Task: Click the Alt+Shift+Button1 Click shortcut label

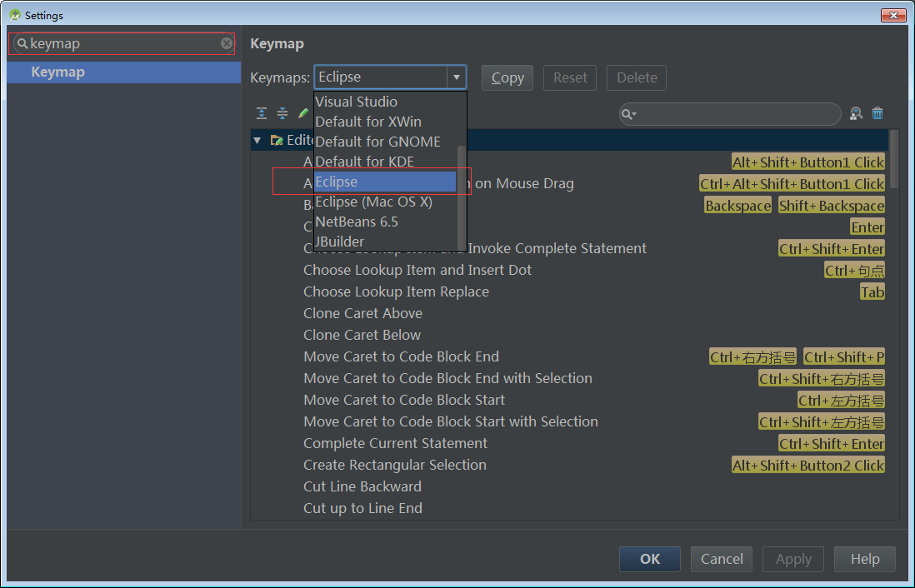Action: coord(808,162)
